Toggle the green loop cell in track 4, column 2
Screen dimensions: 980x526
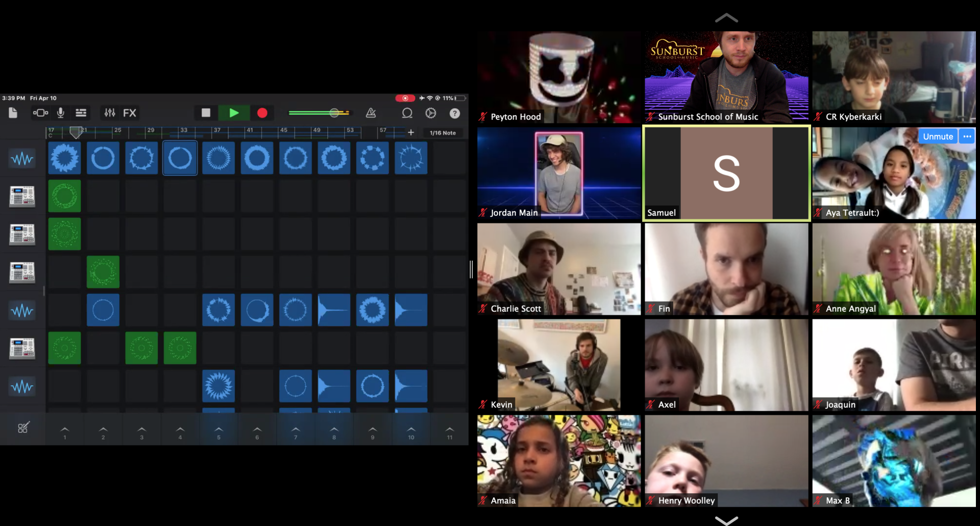coord(103,272)
